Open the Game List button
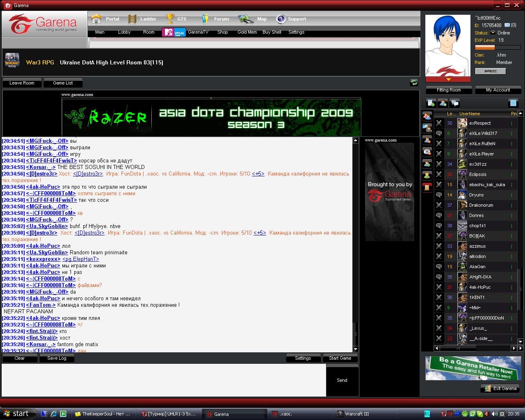525x420 pixels. pyautogui.click(x=63, y=83)
